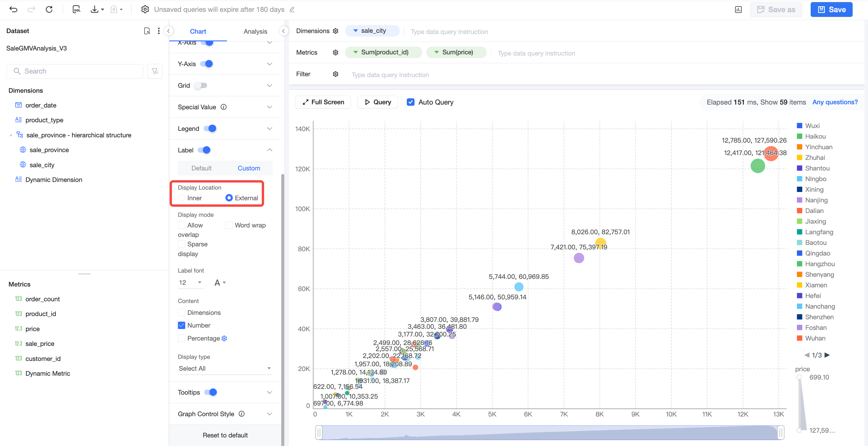Viewport: 868px width, 446px height.
Task: Click the Dimensions gear icon in query bar
Action: tap(336, 31)
